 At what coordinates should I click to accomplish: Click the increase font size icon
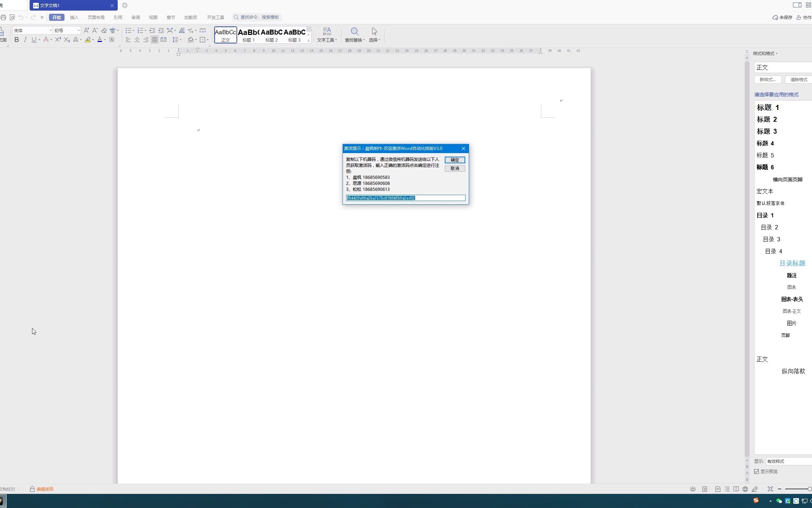click(86, 31)
